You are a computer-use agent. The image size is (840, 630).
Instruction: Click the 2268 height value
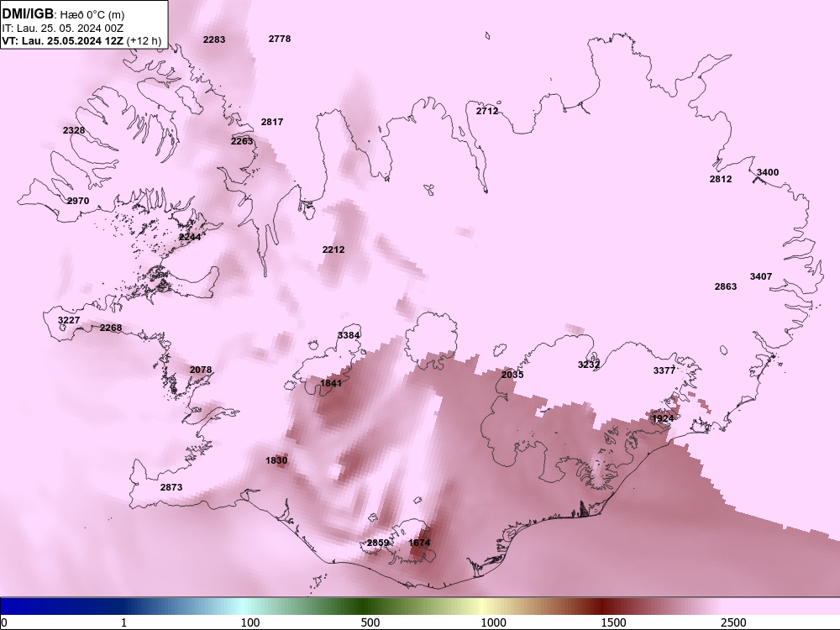[x=111, y=328]
